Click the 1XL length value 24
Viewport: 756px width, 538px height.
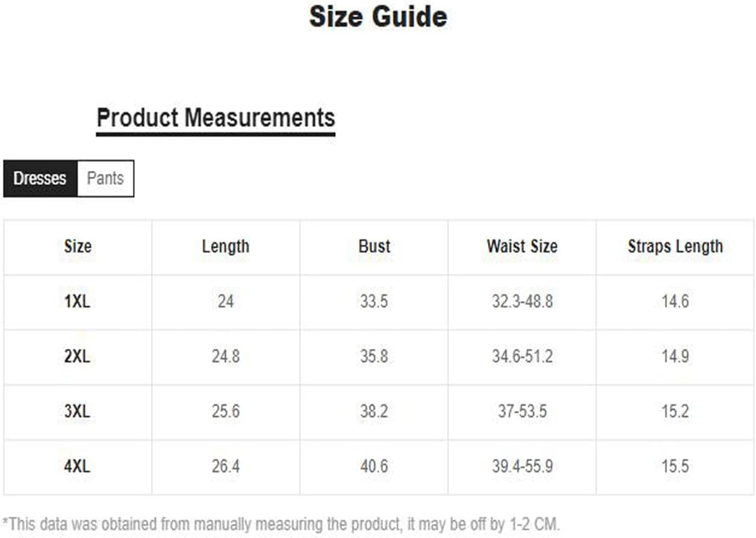pyautogui.click(x=226, y=301)
